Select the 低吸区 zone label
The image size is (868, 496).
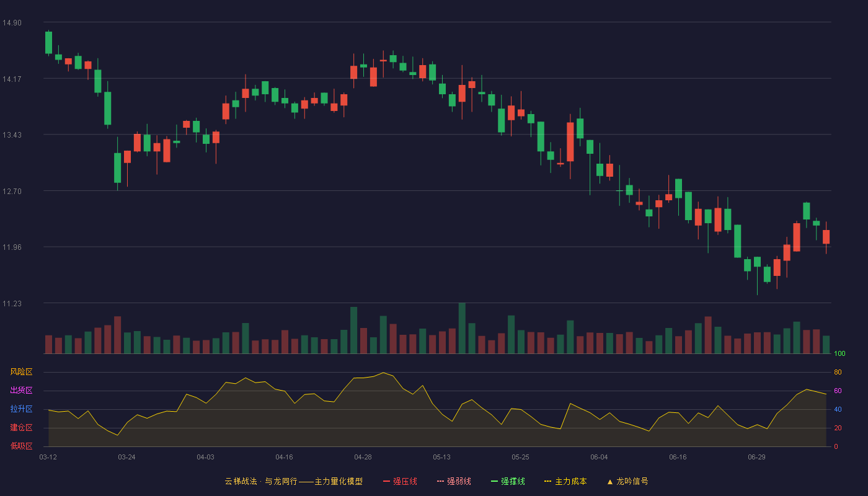[21, 446]
